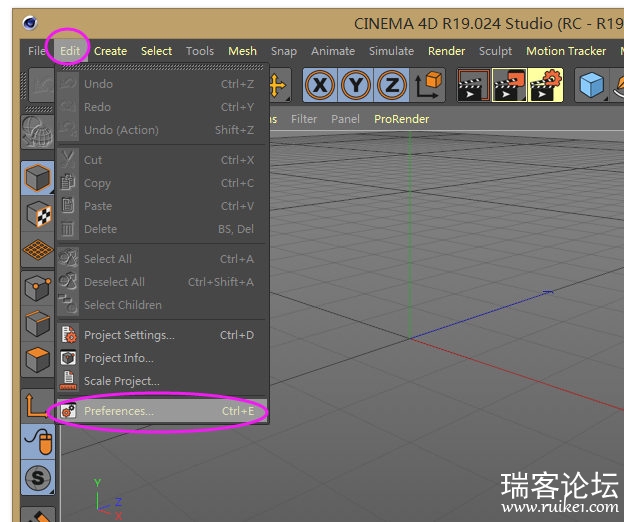
Task: Click Project Settings gear icon in menu
Action: pos(68,335)
